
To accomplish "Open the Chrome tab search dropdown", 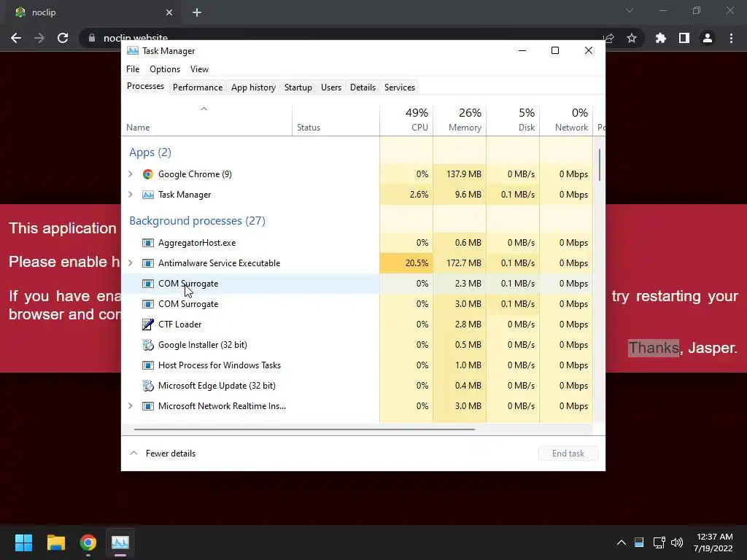I will (x=630, y=10).
